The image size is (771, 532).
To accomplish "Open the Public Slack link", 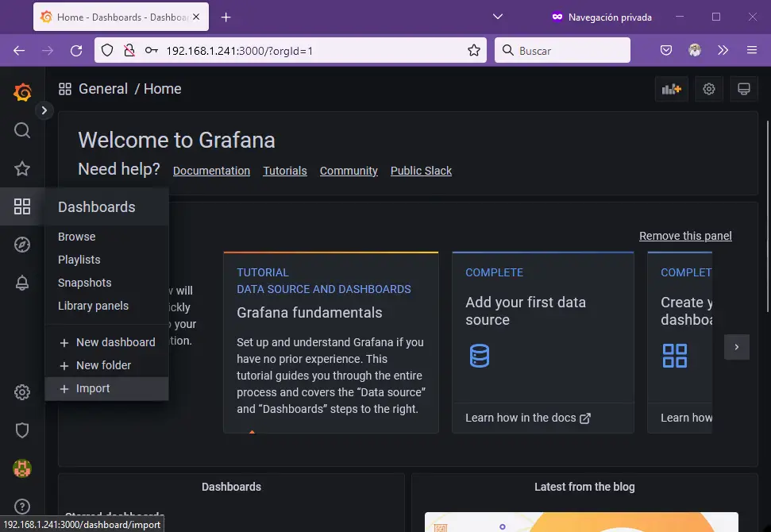I will click(421, 171).
